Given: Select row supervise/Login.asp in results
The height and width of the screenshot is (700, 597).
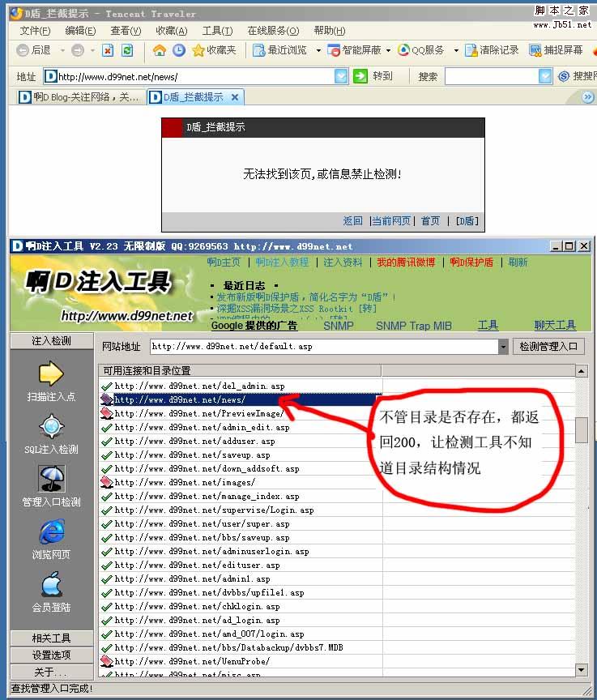Looking at the screenshot, I should coord(241,510).
